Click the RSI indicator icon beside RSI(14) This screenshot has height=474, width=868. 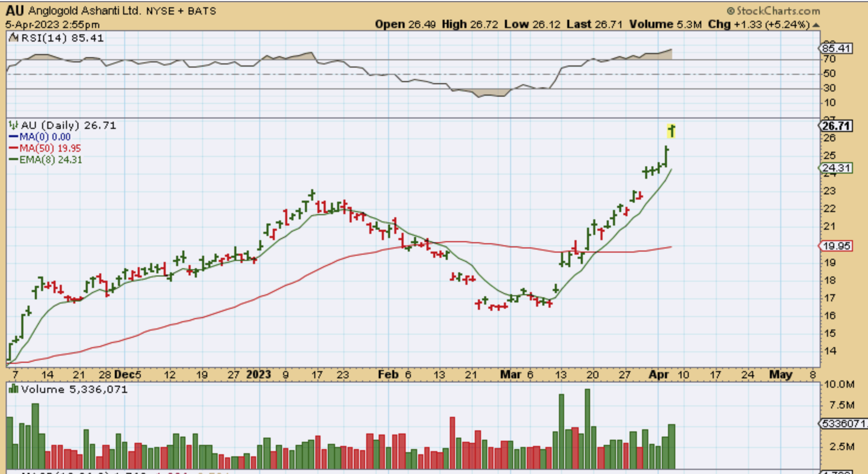(x=14, y=38)
